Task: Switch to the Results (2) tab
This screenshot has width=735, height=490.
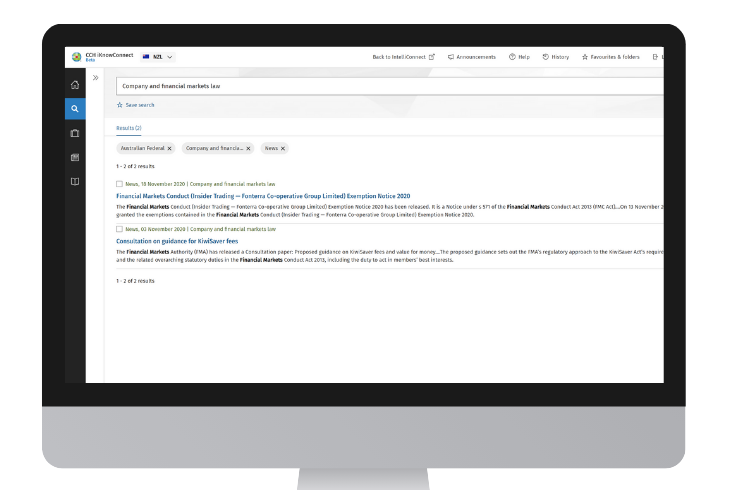Action: point(129,128)
